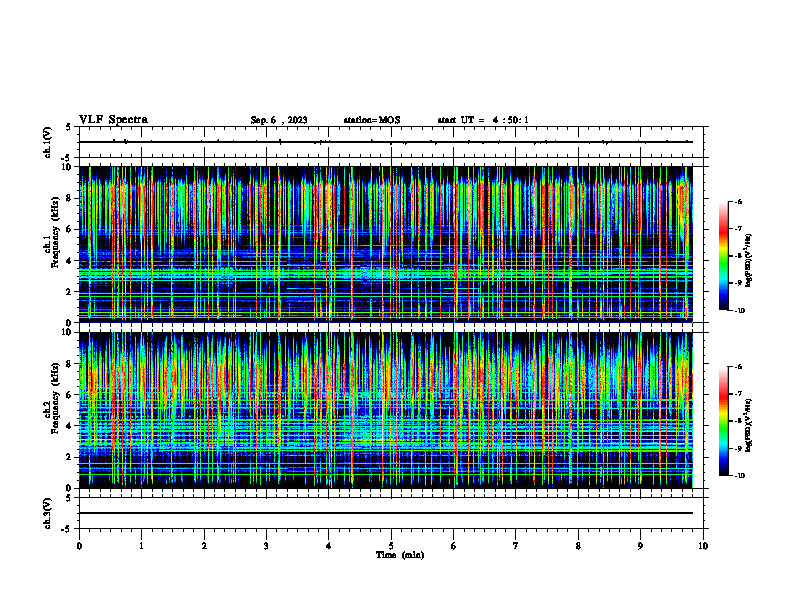Image resolution: width=792 pixels, height=612 pixels.
Task: Click the "ch.3(V)" waveform axis label
Action: tap(48, 513)
